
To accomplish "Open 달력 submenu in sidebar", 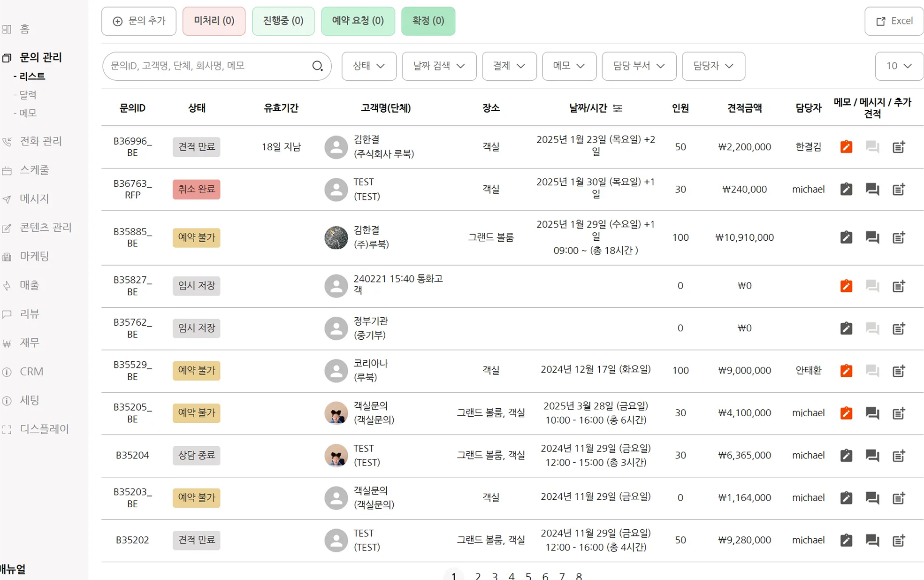I will 28,95.
